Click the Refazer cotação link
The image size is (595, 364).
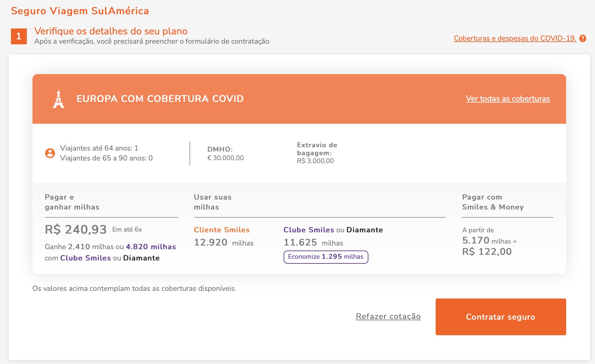pos(388,316)
